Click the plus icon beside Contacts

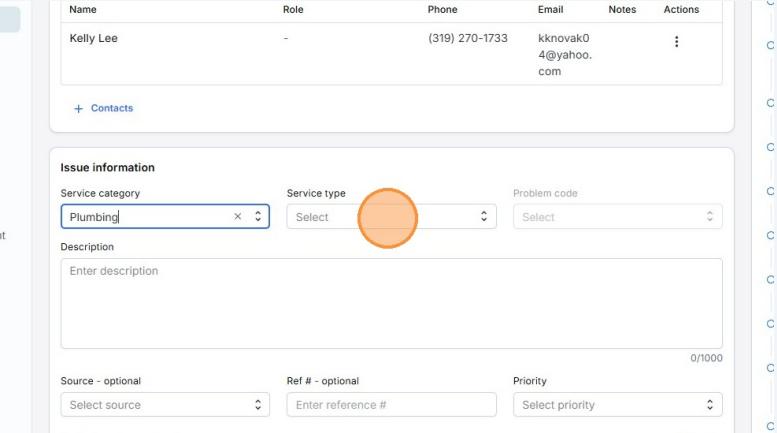(79, 109)
